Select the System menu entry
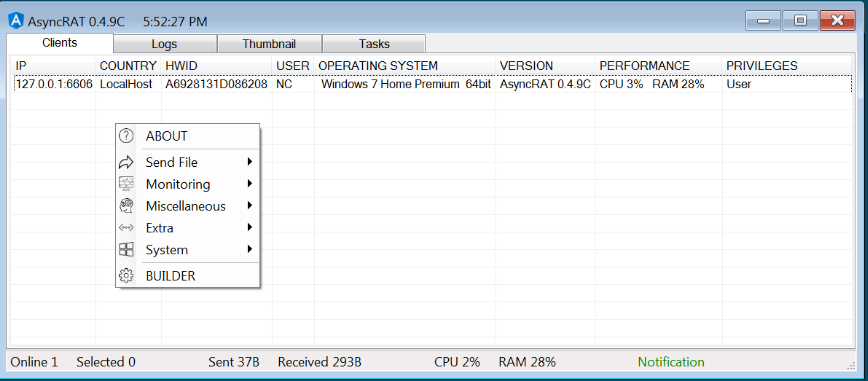This screenshot has height=381, width=868. [187, 250]
